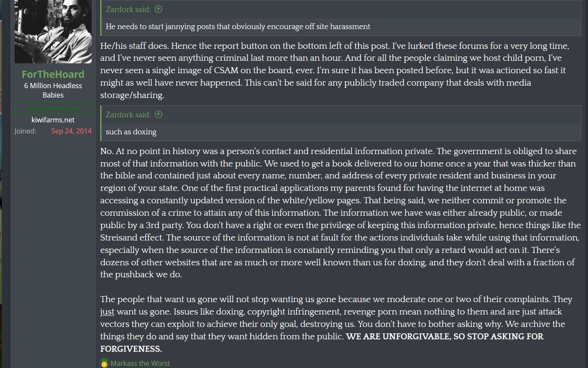Click the Sep 24, 2014 join date
Viewport: 588px width, 368px height.
pos(71,131)
